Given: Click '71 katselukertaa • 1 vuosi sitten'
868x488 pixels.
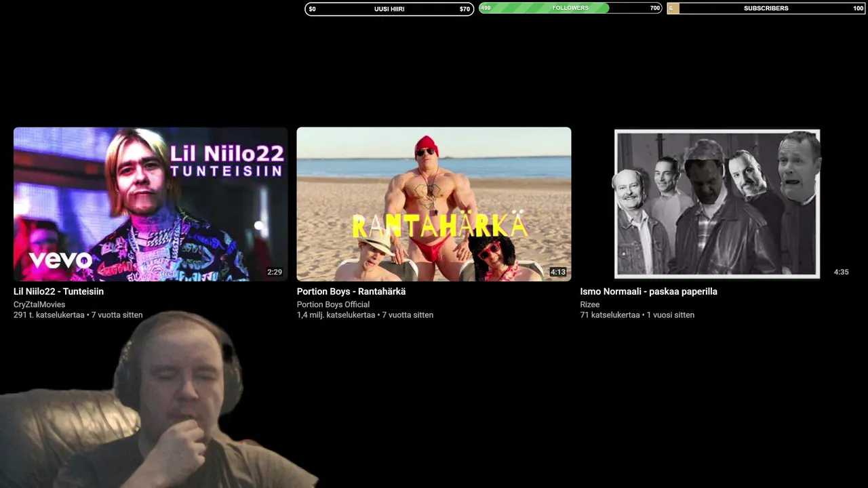Looking at the screenshot, I should point(637,315).
